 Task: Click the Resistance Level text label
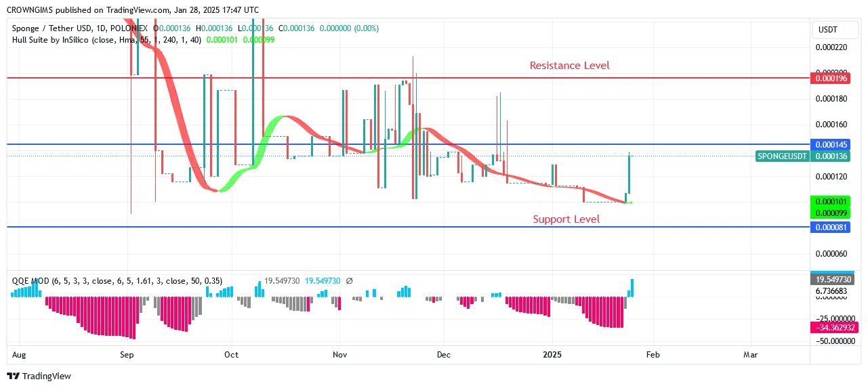[569, 66]
